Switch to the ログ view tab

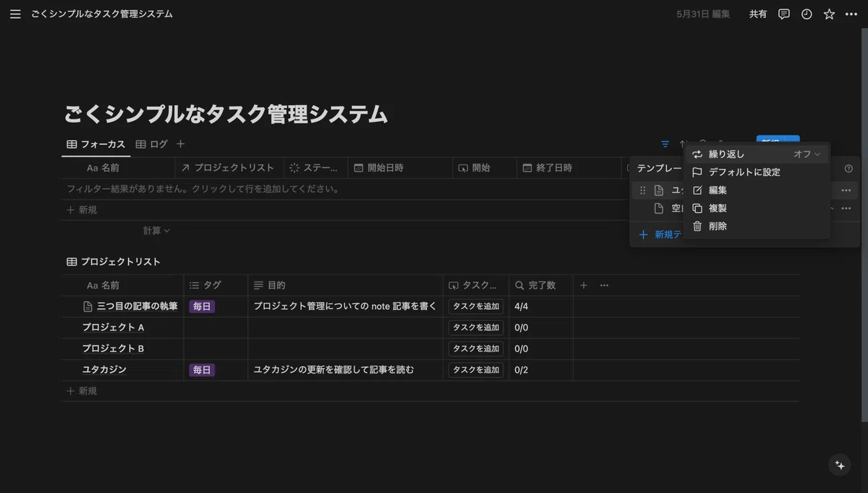coord(152,144)
